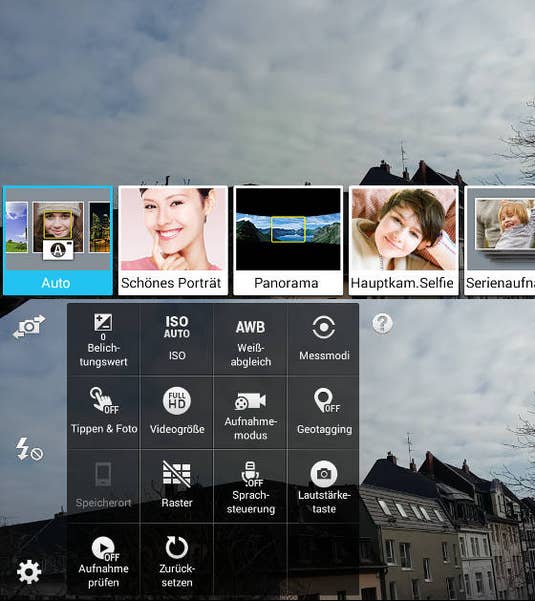Viewport: 535px width, 601px height.
Task: Select the Panorama mode
Action: pyautogui.click(x=288, y=240)
